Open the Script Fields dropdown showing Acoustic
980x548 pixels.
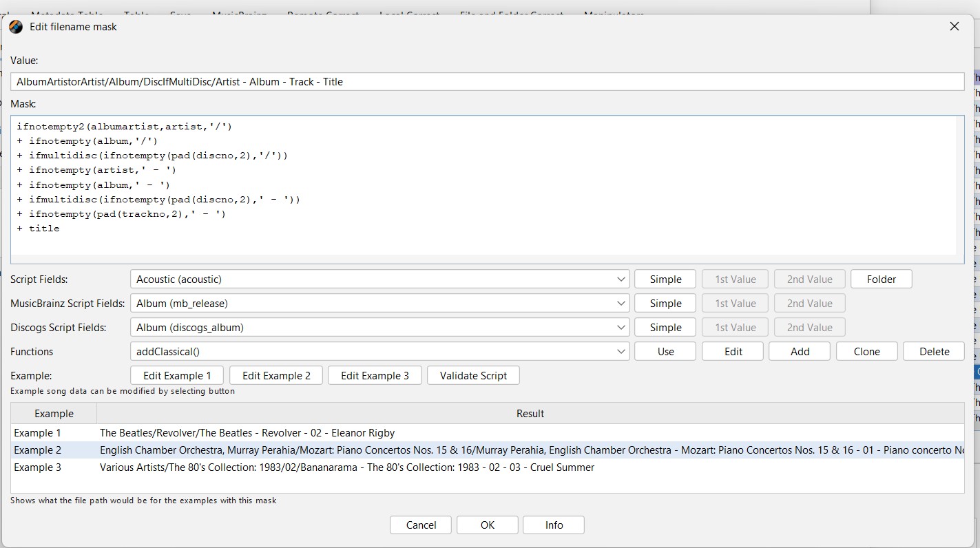click(379, 279)
